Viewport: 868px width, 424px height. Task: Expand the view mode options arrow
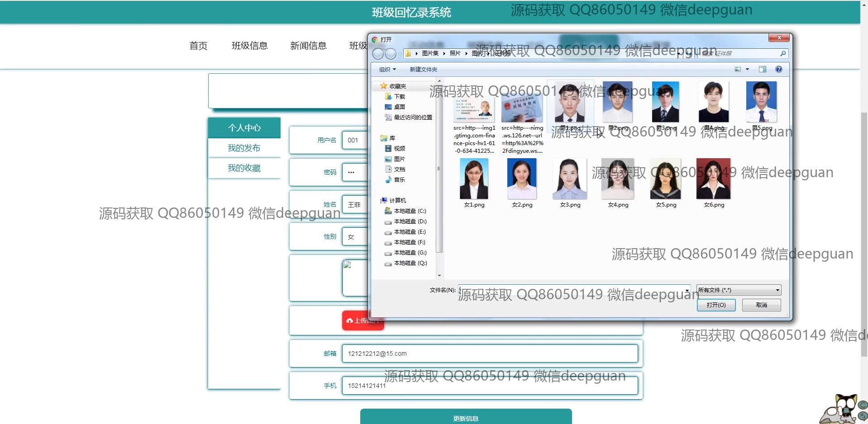747,69
